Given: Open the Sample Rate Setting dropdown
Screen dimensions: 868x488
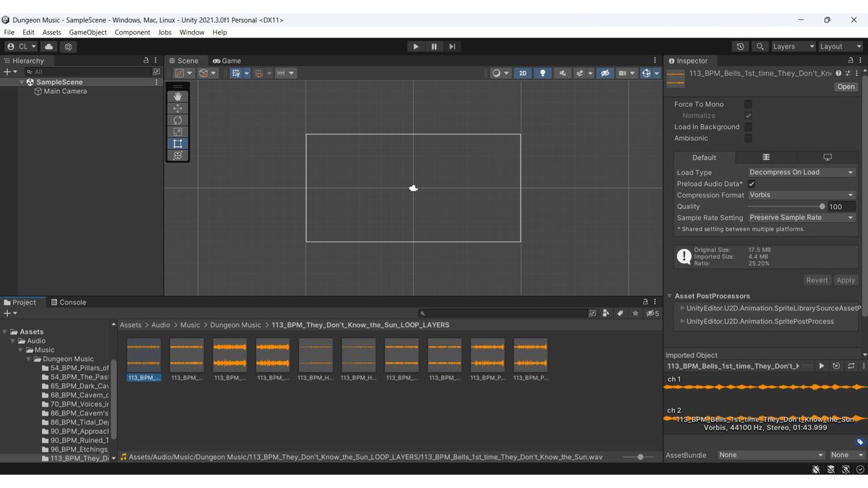Looking at the screenshot, I should click(x=801, y=217).
